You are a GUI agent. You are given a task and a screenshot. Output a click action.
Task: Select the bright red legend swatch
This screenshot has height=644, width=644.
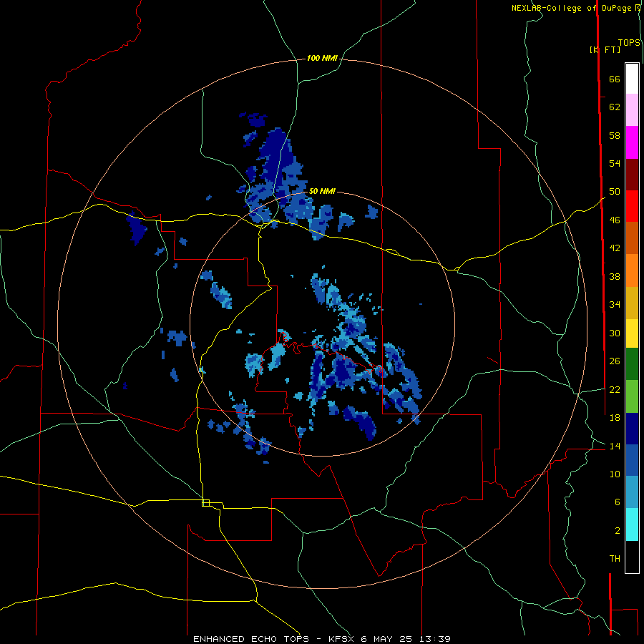tap(632, 206)
